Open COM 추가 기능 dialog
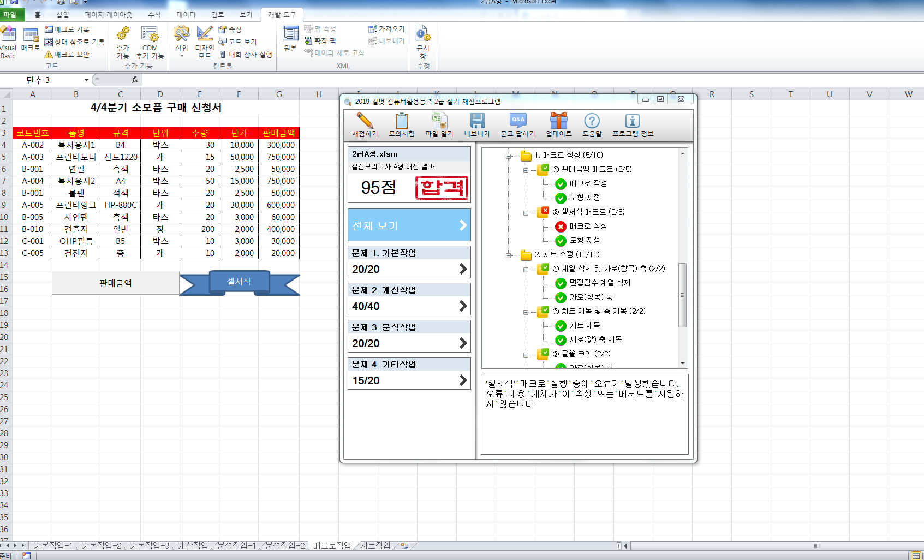924x560 pixels. click(150, 43)
